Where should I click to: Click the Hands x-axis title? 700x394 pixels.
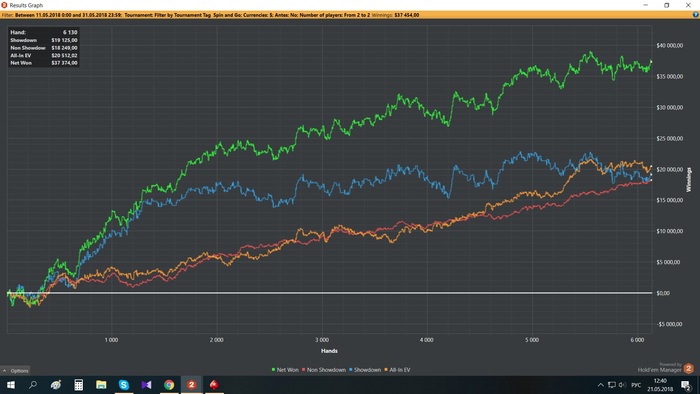pyautogui.click(x=329, y=351)
